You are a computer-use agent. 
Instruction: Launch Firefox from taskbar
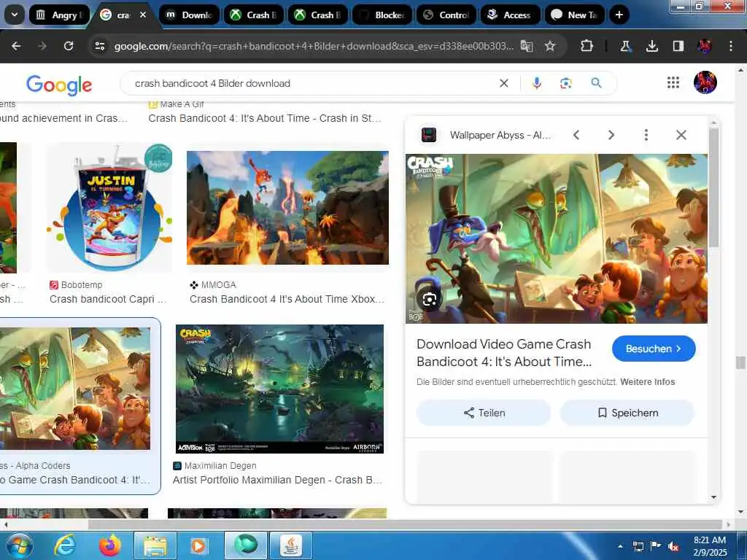click(x=109, y=545)
